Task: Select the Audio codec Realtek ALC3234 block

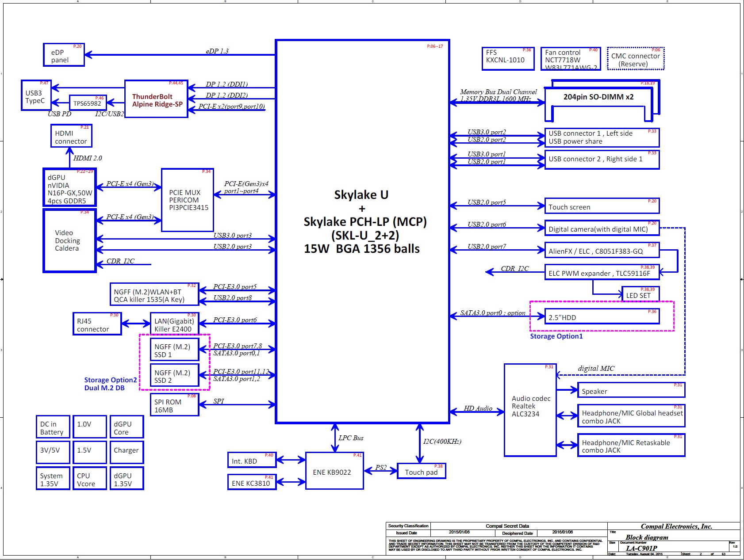Action: tap(530, 410)
